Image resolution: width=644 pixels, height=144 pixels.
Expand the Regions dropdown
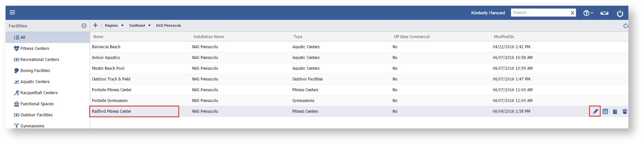tap(114, 25)
